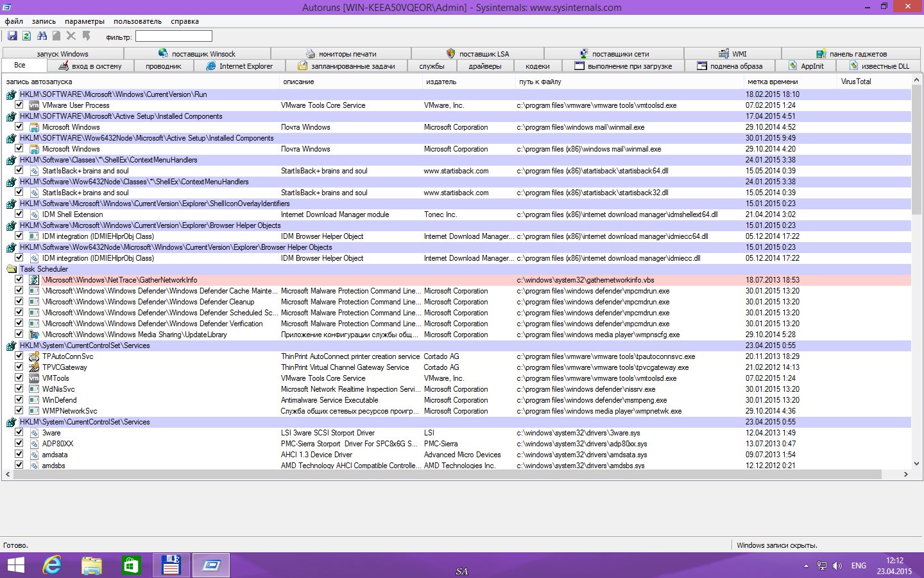The width and height of the screenshot is (924, 578).
Task: Sort by путь к файлу column header
Action: click(630, 82)
